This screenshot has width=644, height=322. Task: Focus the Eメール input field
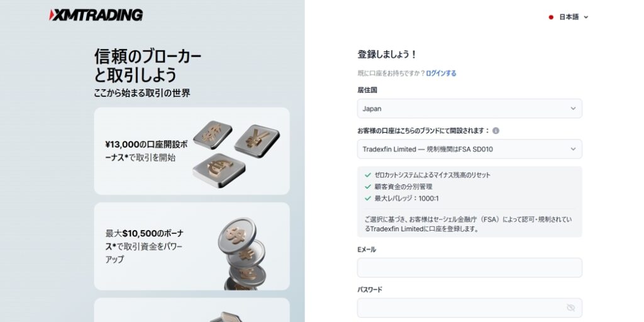pyautogui.click(x=469, y=268)
